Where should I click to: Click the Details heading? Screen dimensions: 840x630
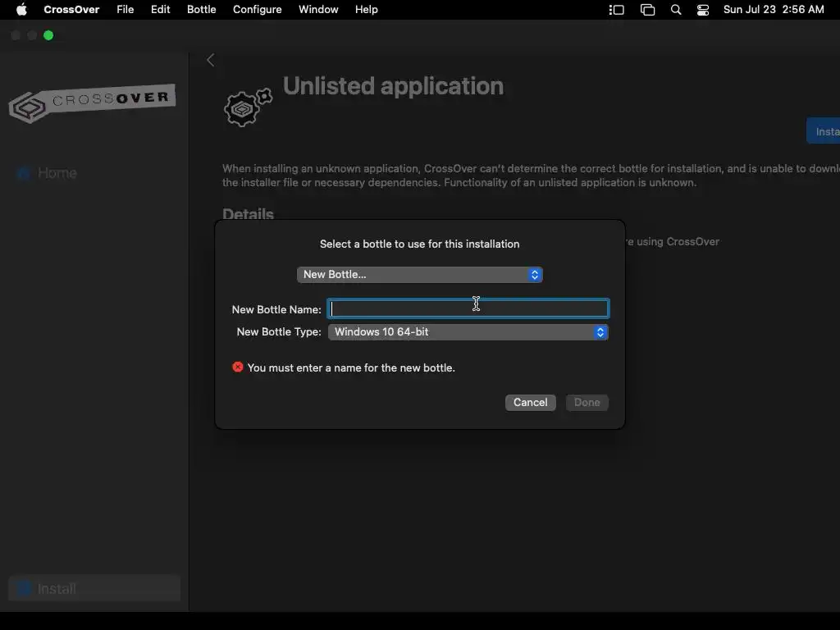click(x=248, y=214)
